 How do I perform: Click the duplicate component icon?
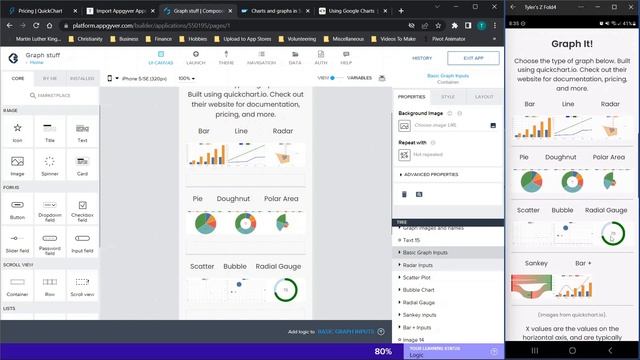[x=419, y=194]
